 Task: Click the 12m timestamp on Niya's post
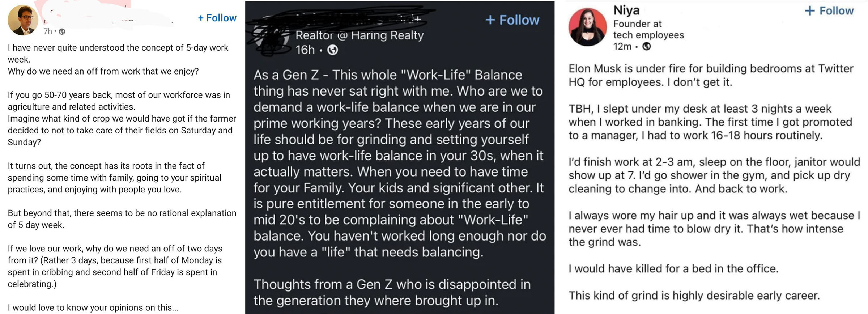(622, 46)
